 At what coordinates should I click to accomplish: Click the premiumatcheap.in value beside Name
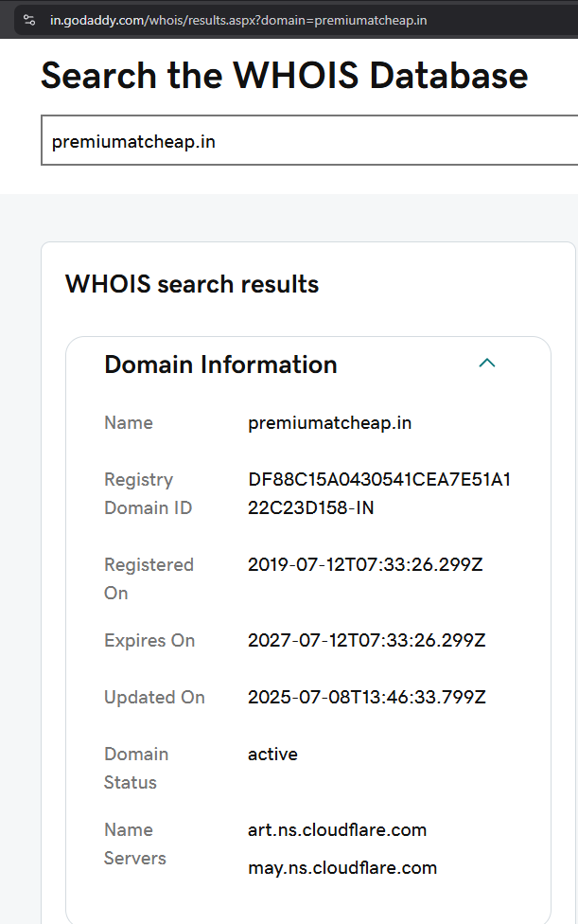coord(329,423)
